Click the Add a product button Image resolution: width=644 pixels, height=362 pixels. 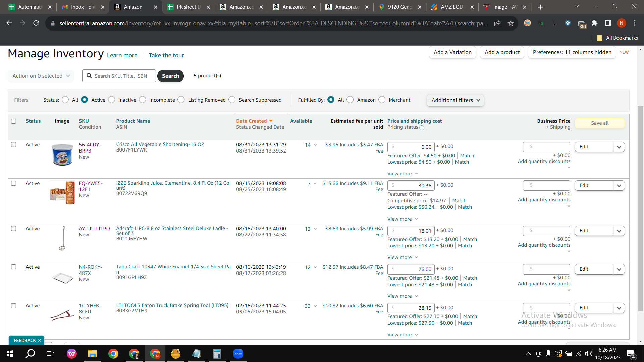pyautogui.click(x=502, y=52)
